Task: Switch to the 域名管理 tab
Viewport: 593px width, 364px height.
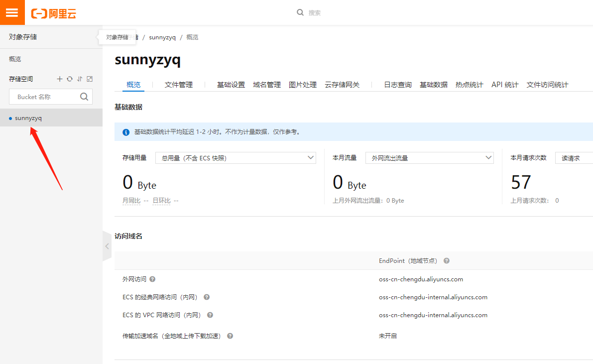Action: (266, 85)
